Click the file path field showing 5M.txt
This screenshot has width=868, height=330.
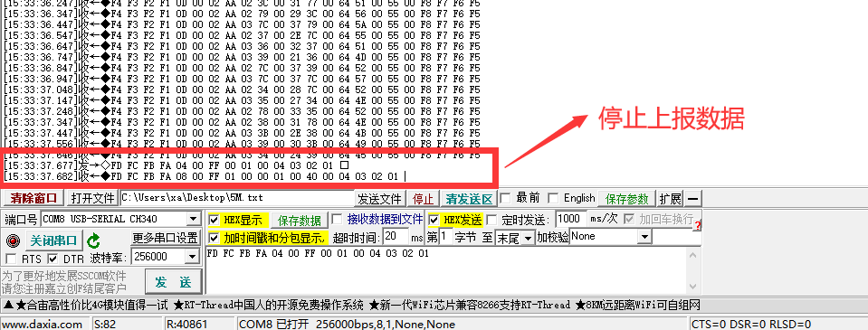coord(236,198)
